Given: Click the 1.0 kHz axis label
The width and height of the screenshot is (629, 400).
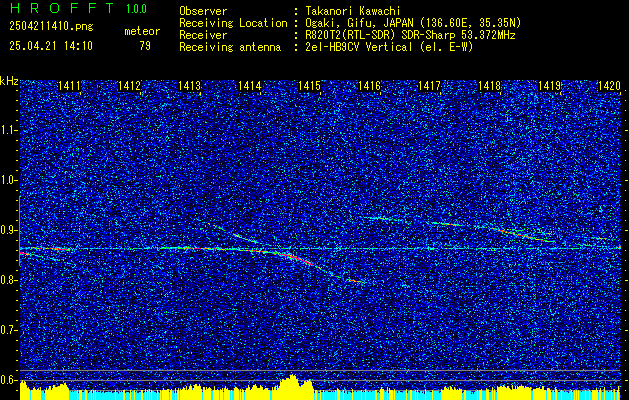Looking at the screenshot, I should (x=9, y=180).
